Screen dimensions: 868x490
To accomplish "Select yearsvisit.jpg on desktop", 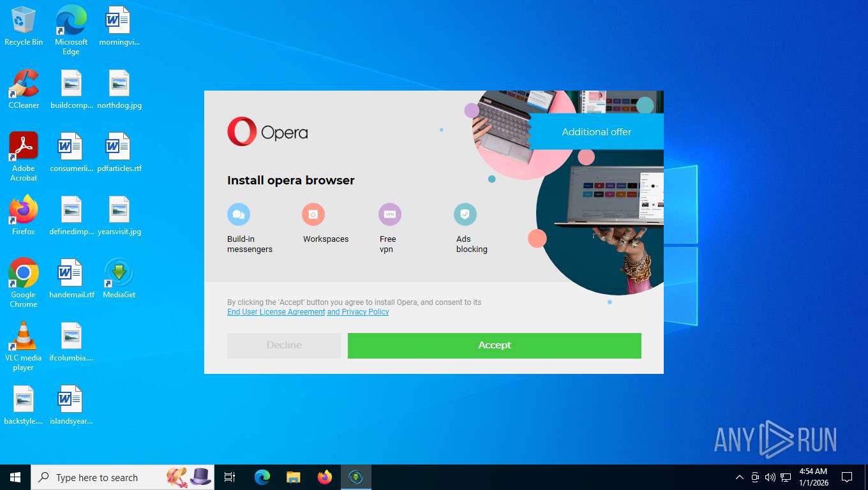I will tap(119, 216).
